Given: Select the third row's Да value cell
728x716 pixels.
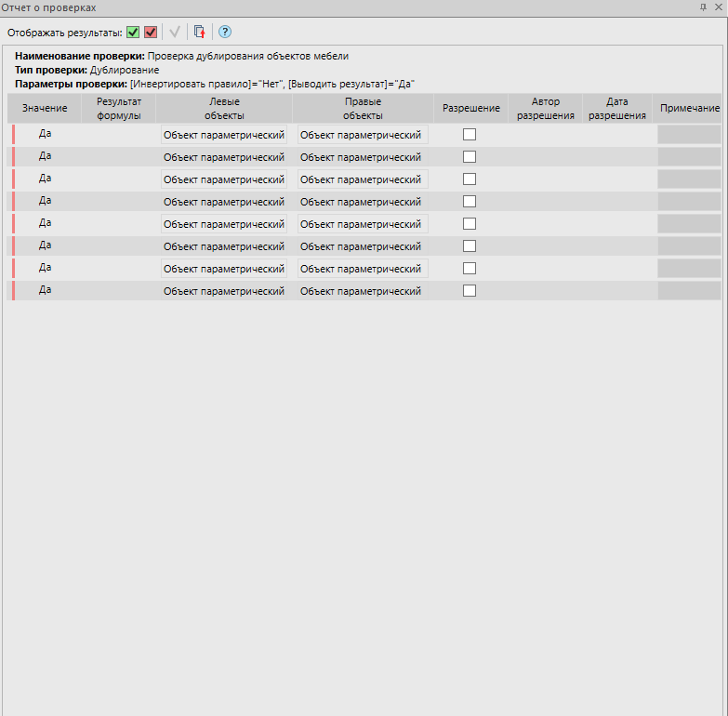Looking at the screenshot, I should [x=45, y=179].
